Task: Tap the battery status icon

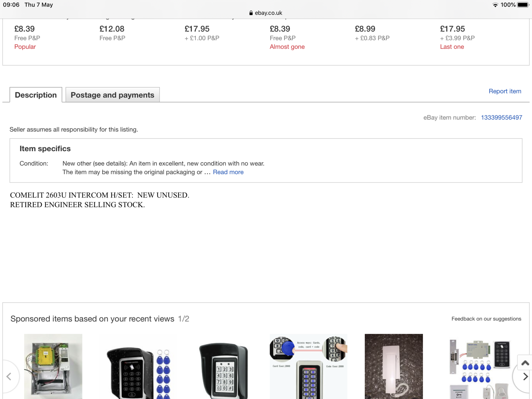Action: tap(523, 5)
